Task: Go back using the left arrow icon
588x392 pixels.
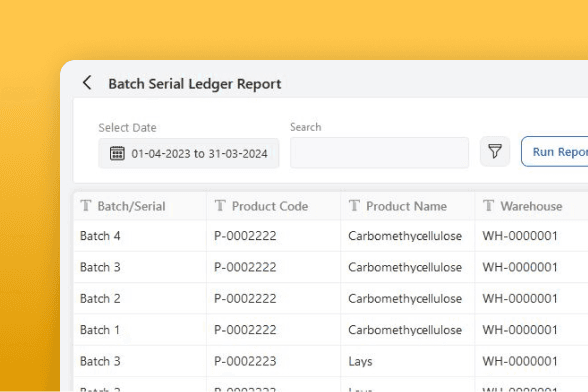Action: [87, 83]
